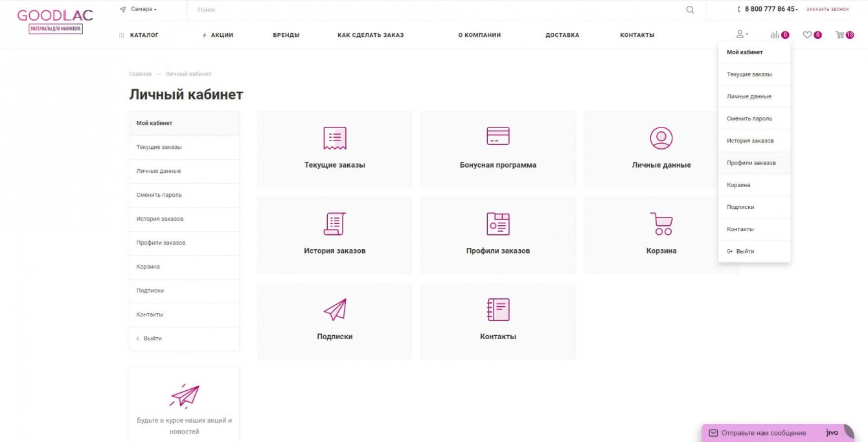This screenshot has width=868, height=442.
Task: Open the Отправьте нам сообщение chat bar
Action: click(778, 433)
